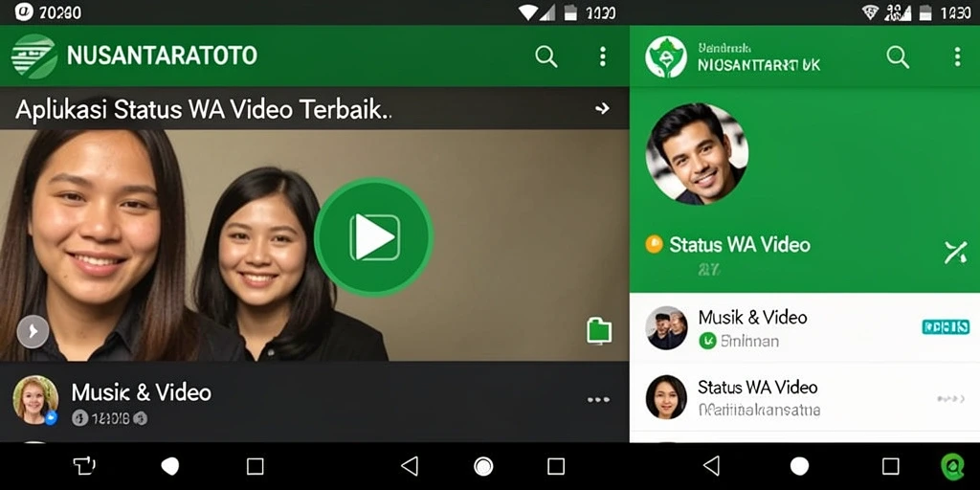Open the NUSANTARATOTO overflow menu

(603, 56)
